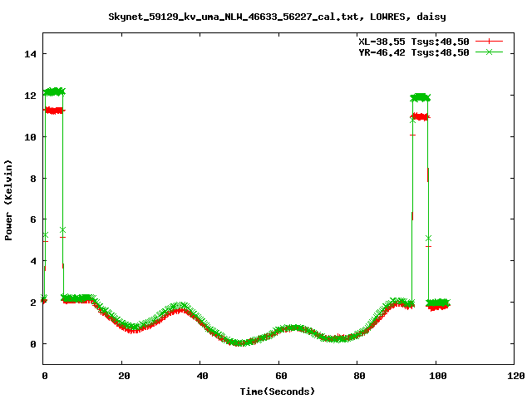Click the green YR legend line sample
Screen dimensions: 532x399
(x=489, y=52)
